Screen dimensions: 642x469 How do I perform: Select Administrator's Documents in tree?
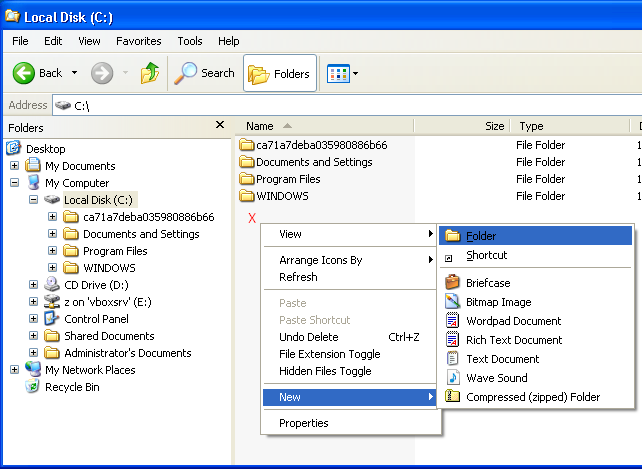pyautogui.click(x=128, y=353)
